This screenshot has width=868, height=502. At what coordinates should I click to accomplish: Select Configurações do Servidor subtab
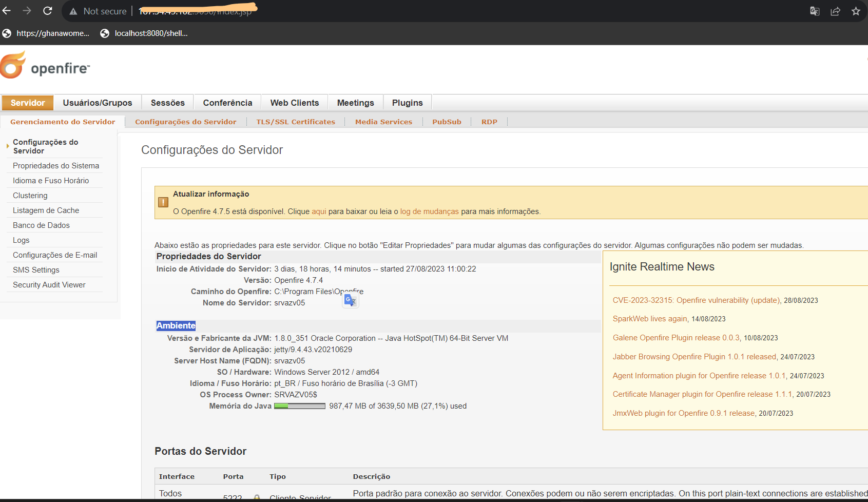click(x=186, y=122)
